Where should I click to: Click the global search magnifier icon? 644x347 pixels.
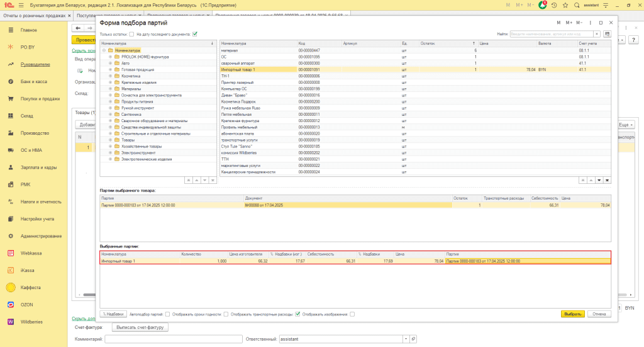[577, 5]
